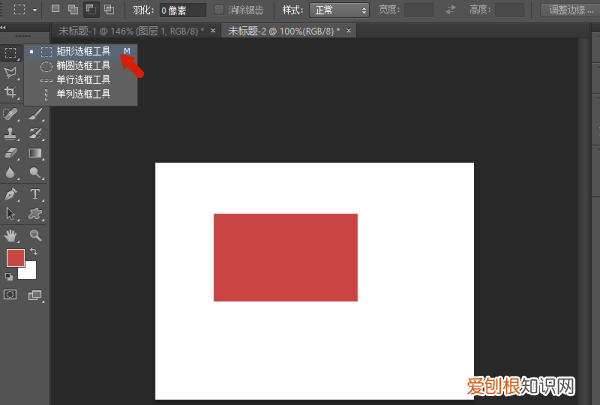
Task: Select the Path Selection tool
Action: point(11,214)
